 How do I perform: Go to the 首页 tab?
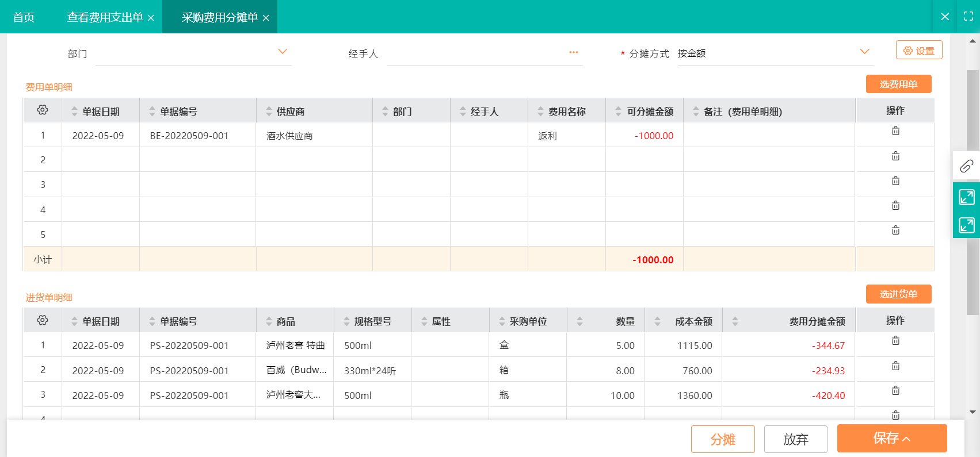click(24, 17)
